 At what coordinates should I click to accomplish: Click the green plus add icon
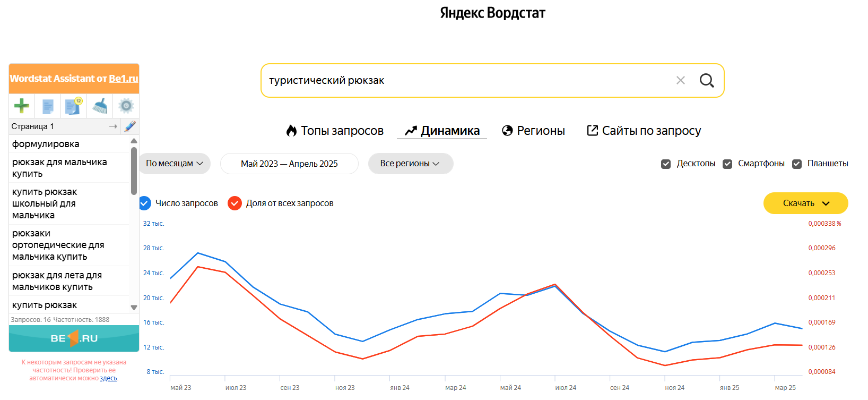pos(22,106)
